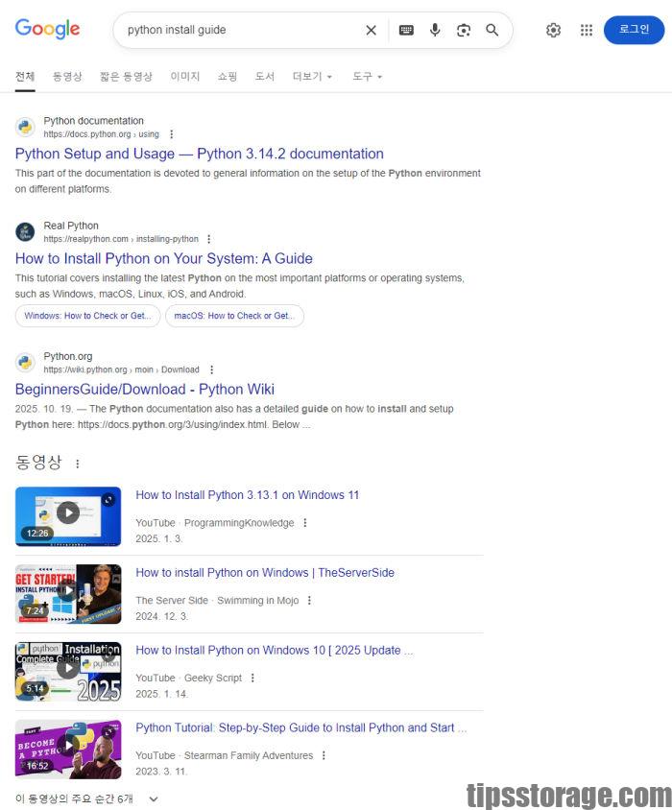The width and height of the screenshot is (672, 810).
Task: Open BeginnersGuide/Download Python Wiki link
Action: 144,389
